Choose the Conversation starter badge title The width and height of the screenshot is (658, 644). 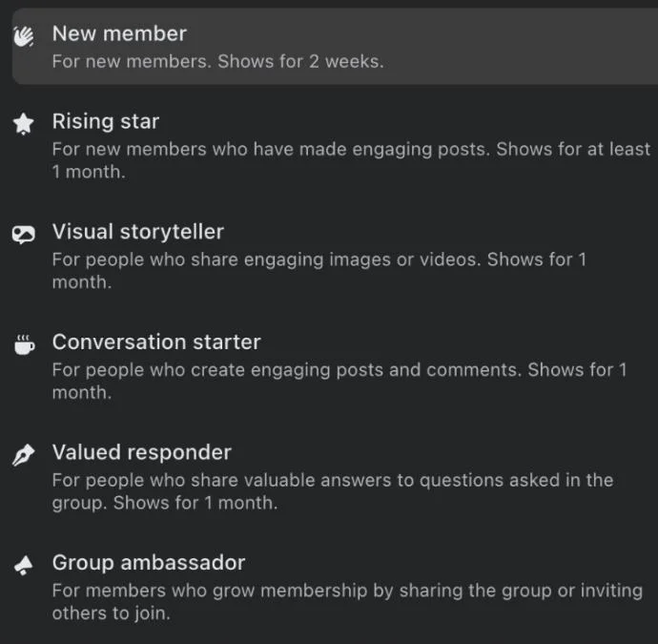156,343
